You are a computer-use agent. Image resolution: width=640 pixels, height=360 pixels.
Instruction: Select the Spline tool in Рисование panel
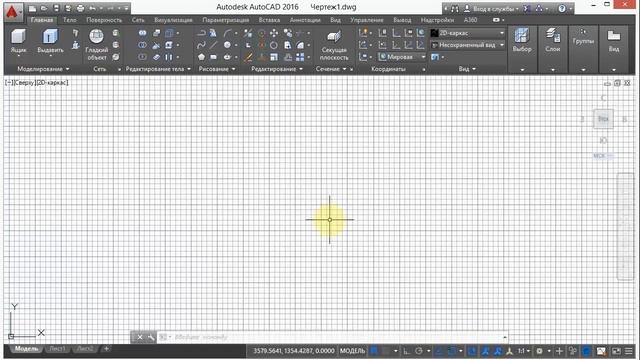[x=201, y=45]
